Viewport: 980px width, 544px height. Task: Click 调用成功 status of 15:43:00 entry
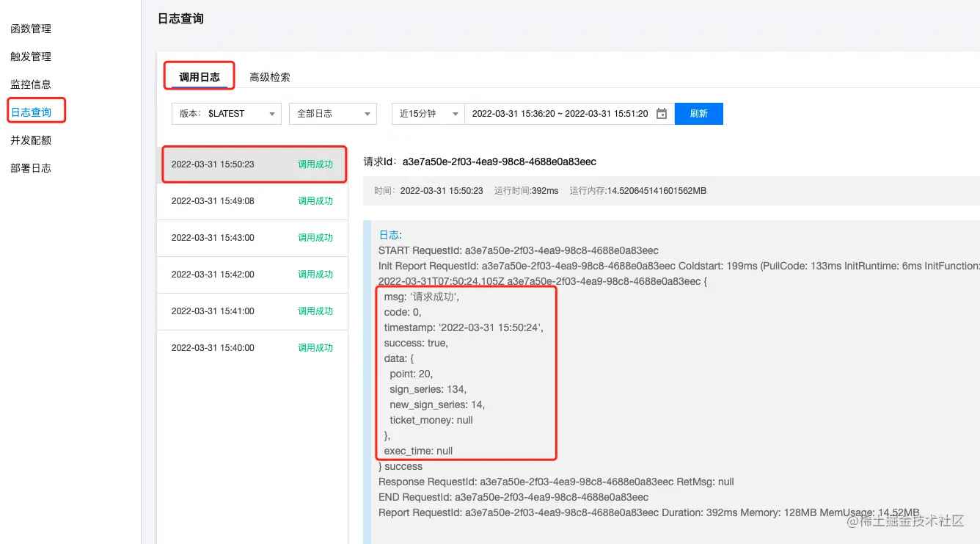(315, 238)
